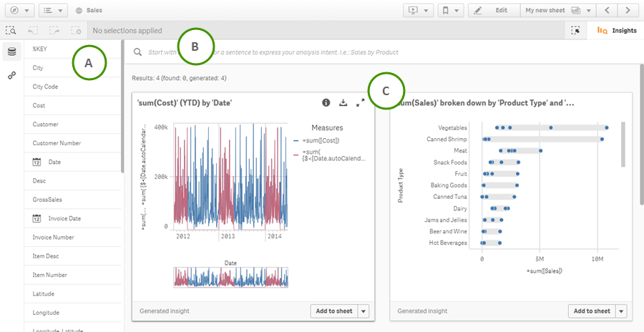Open the My new sheet selector
This screenshot has height=332, width=644.
click(x=558, y=11)
